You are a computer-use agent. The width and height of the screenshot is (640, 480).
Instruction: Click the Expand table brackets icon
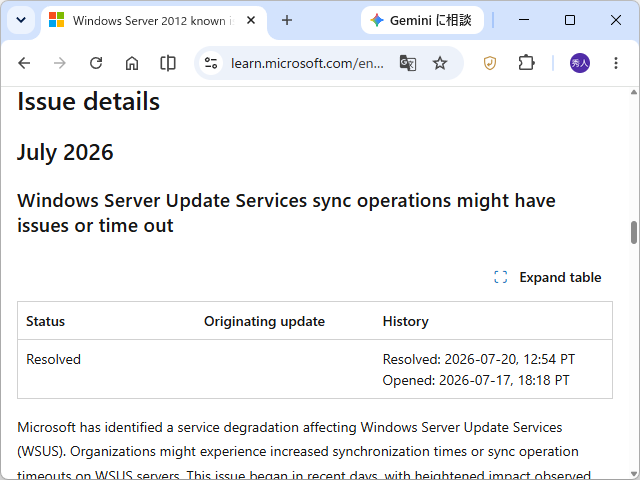click(500, 277)
